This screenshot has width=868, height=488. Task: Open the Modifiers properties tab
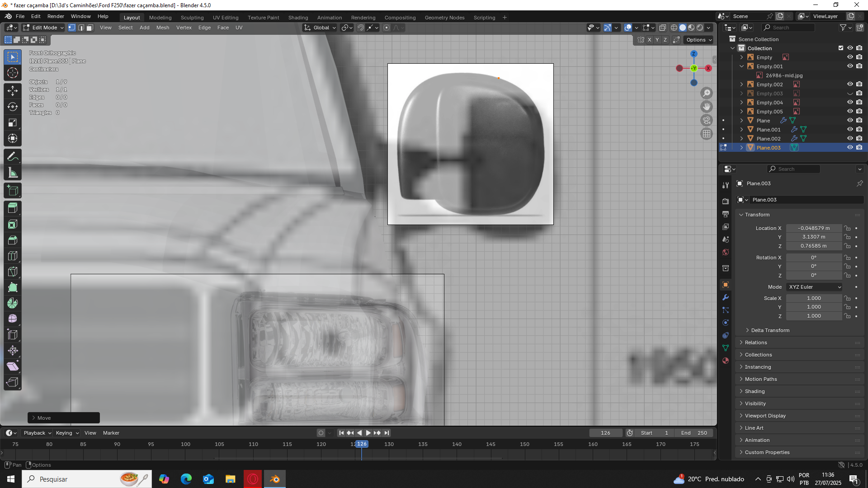pos(726,297)
